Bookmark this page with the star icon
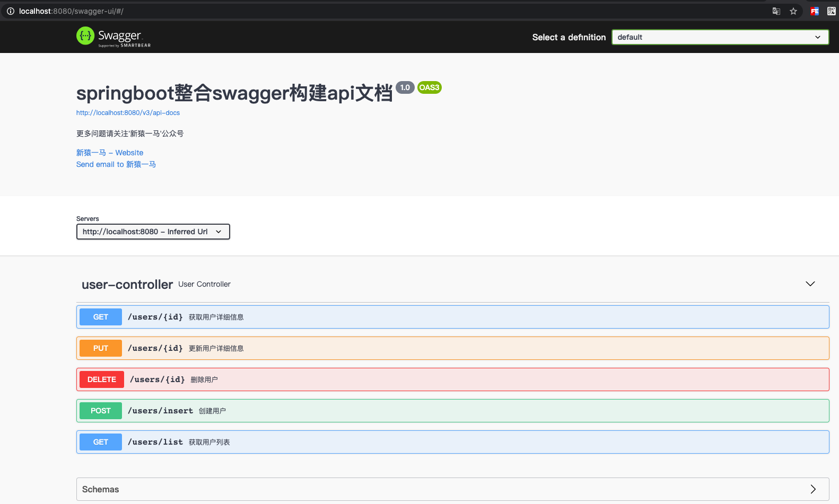 coord(793,11)
